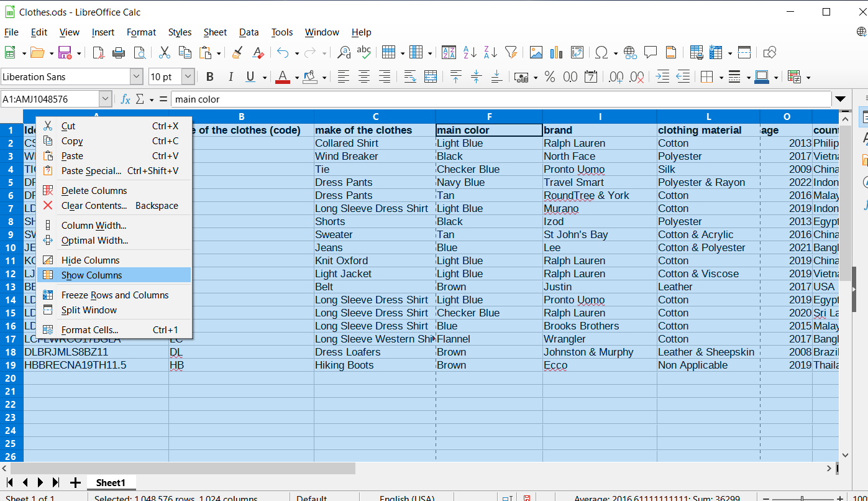Apply the red font color swatch
The image size is (868, 501).
[x=283, y=77]
